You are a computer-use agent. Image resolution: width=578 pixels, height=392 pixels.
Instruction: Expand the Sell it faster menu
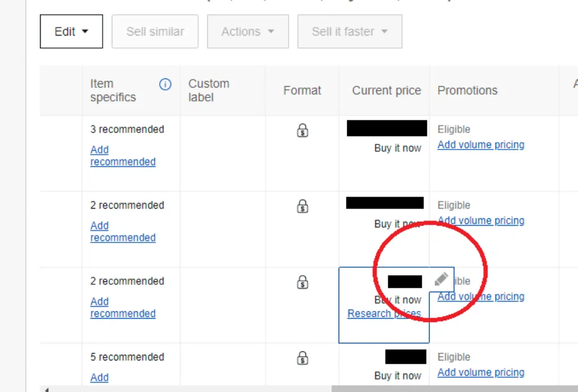tap(349, 32)
